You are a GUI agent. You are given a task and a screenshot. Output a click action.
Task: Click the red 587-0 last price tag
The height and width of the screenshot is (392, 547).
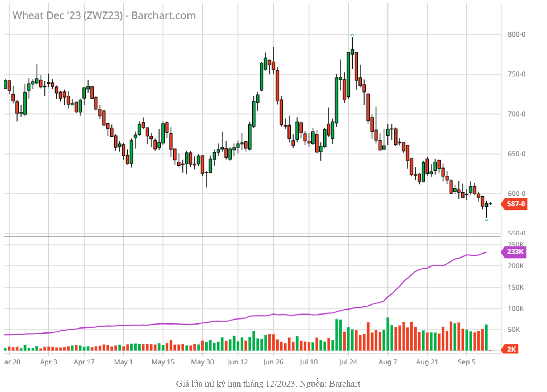[x=514, y=204]
